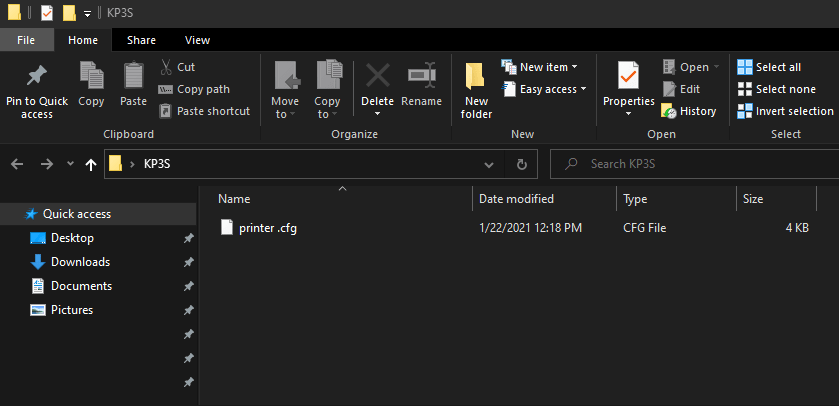Click the Paste shortcut button
The width and height of the screenshot is (839, 406).
coord(205,111)
